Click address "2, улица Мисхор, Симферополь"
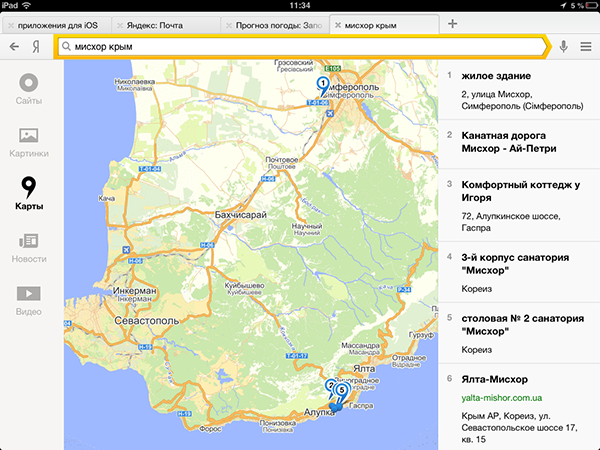 tap(522, 100)
